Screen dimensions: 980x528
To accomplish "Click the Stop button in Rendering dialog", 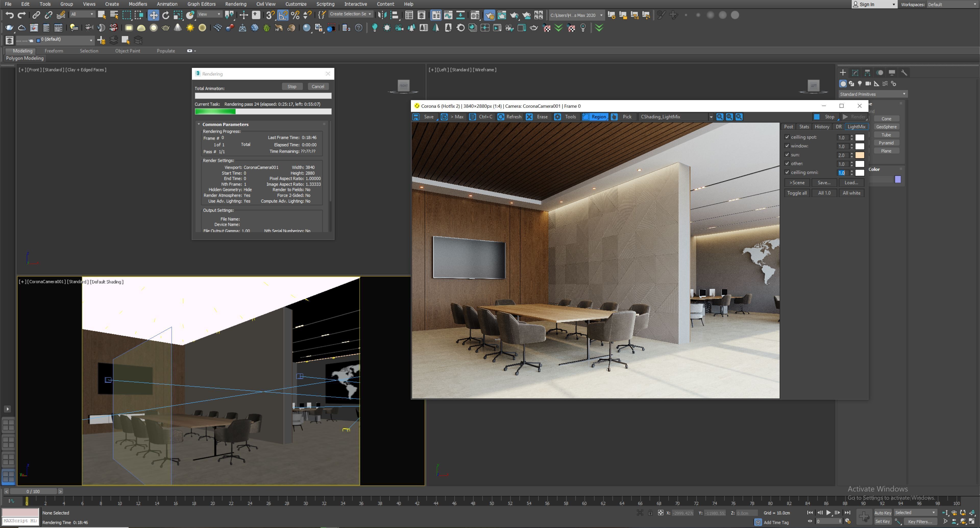I will (x=292, y=86).
